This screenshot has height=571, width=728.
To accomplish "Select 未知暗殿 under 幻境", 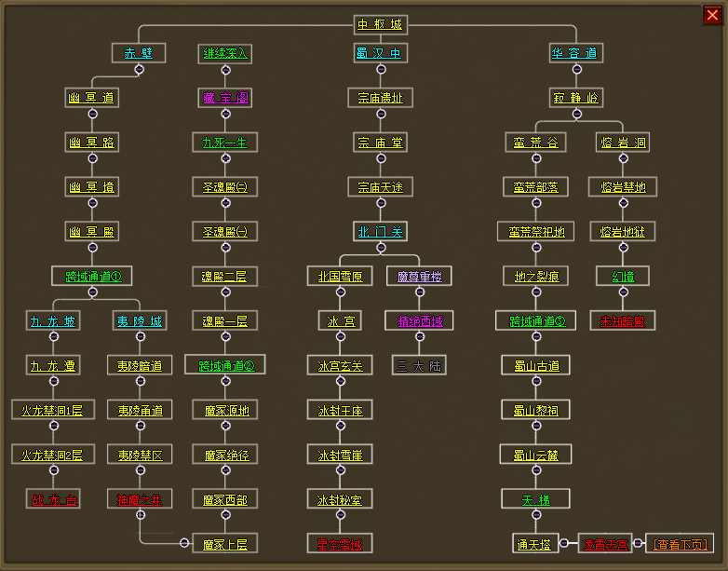I will (623, 321).
